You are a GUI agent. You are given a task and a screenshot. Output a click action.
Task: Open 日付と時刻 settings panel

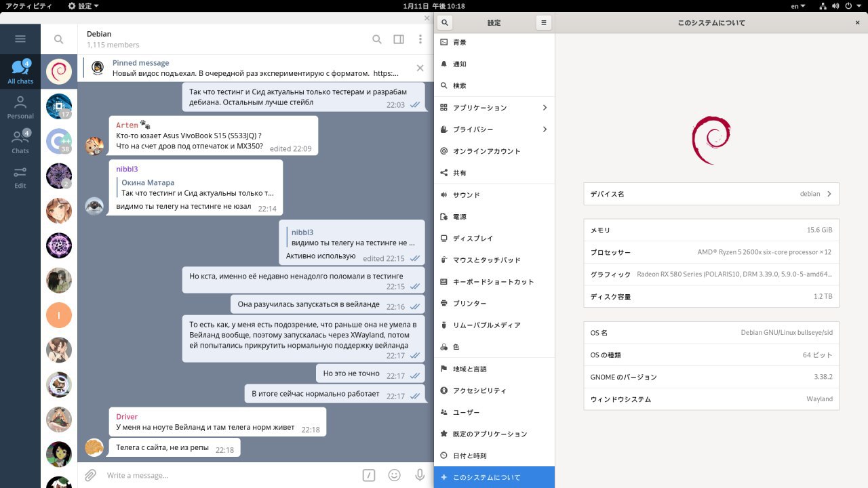coord(494,455)
